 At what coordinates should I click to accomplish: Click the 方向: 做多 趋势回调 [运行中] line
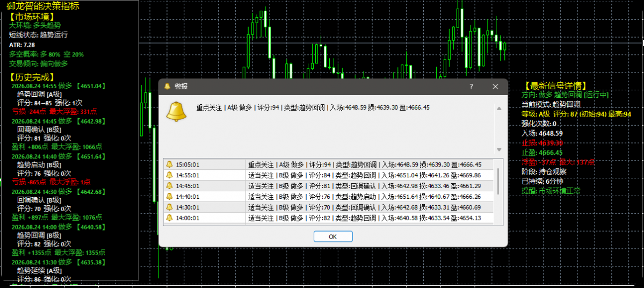pos(565,95)
